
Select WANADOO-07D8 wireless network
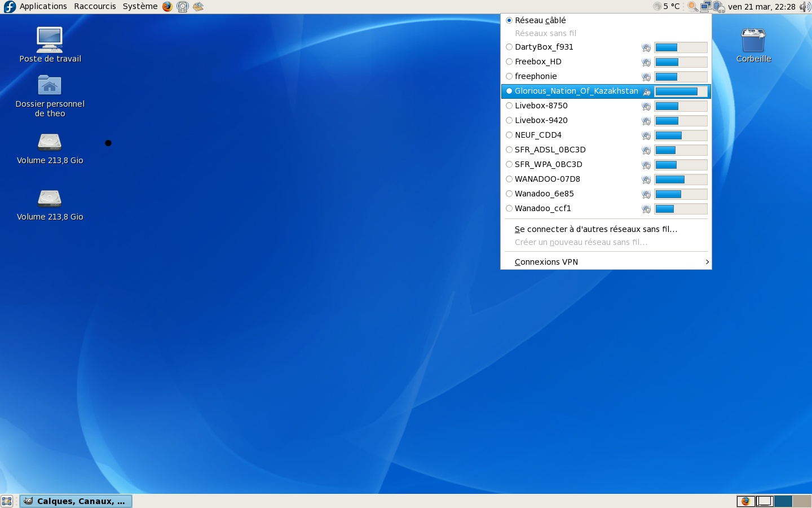pyautogui.click(x=606, y=179)
